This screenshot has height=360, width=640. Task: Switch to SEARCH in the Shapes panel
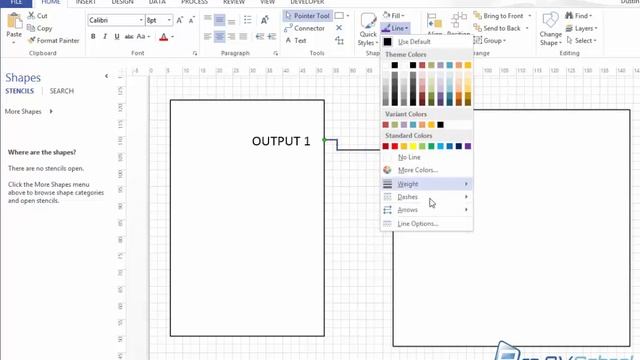(62, 91)
